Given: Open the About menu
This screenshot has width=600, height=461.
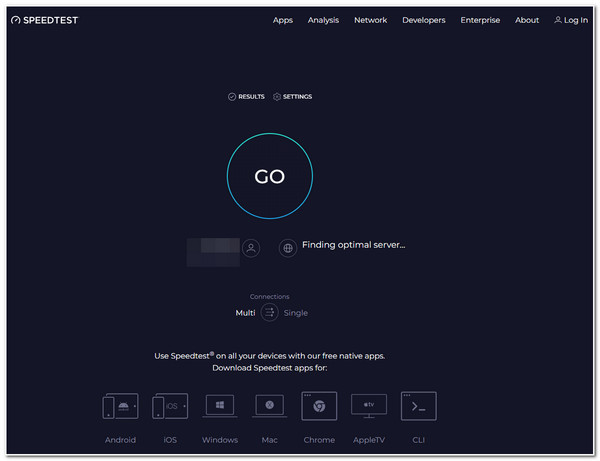Looking at the screenshot, I should point(527,20).
